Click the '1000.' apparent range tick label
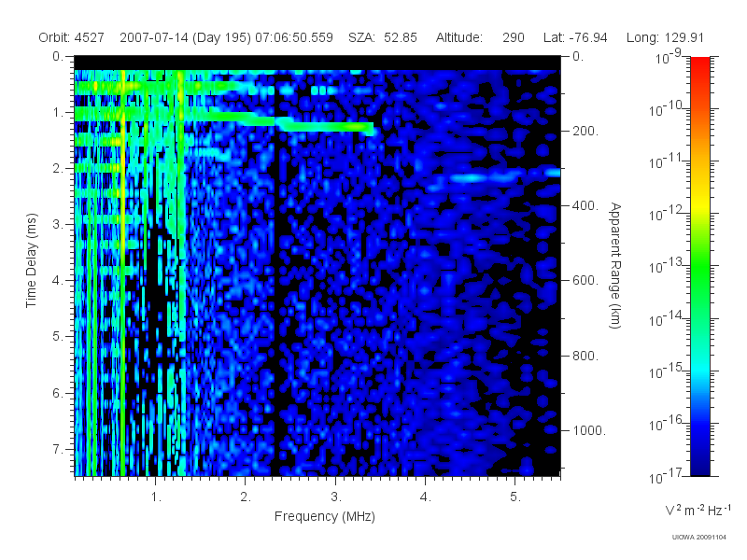This screenshot has width=747, height=560. click(589, 430)
